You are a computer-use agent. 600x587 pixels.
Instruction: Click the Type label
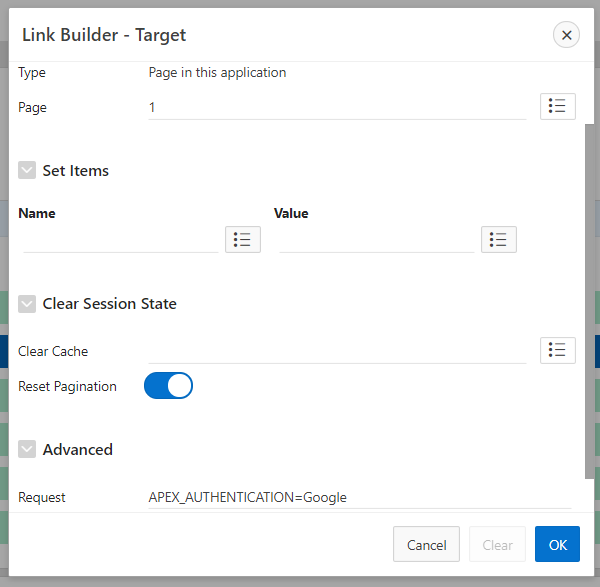coord(32,73)
